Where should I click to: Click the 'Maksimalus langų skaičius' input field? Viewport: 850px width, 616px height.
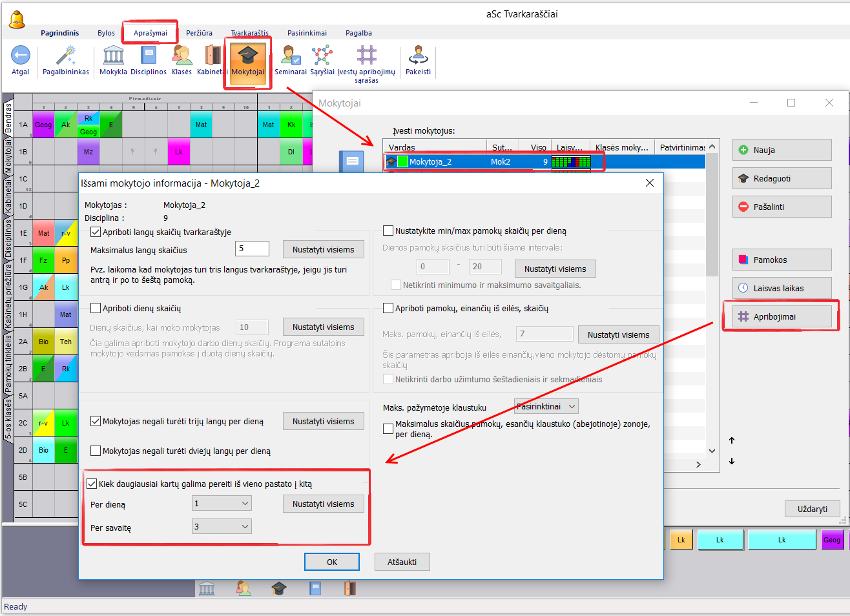(x=252, y=249)
